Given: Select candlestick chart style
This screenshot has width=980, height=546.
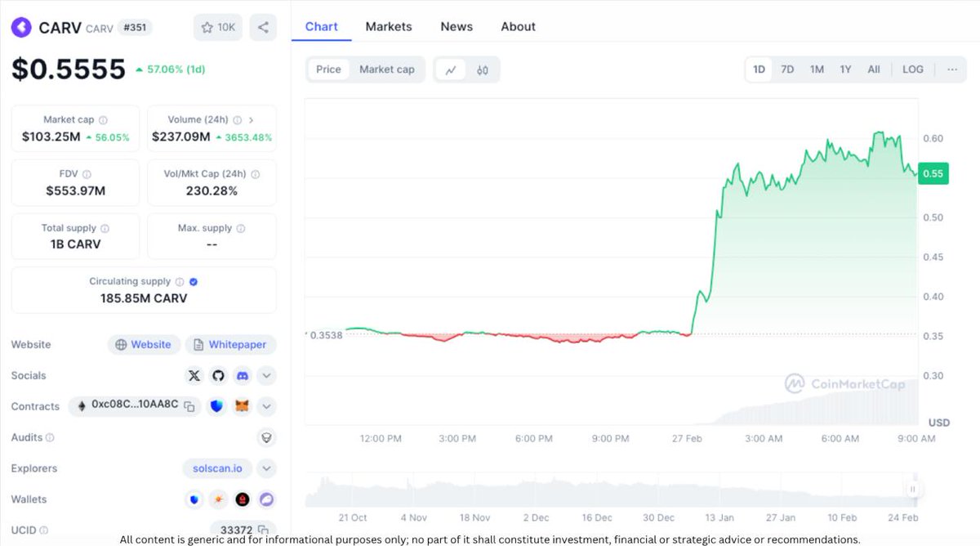Looking at the screenshot, I should click(483, 69).
